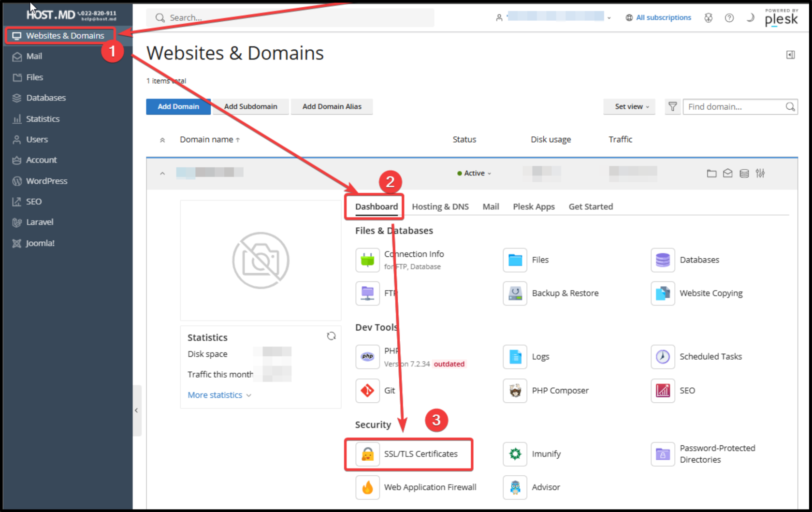This screenshot has height=512, width=812.
Task: Open Password-Protected Directories icon
Action: [x=663, y=454]
